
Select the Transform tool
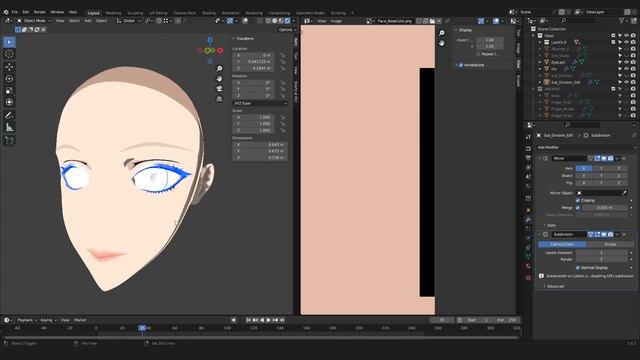tap(9, 102)
